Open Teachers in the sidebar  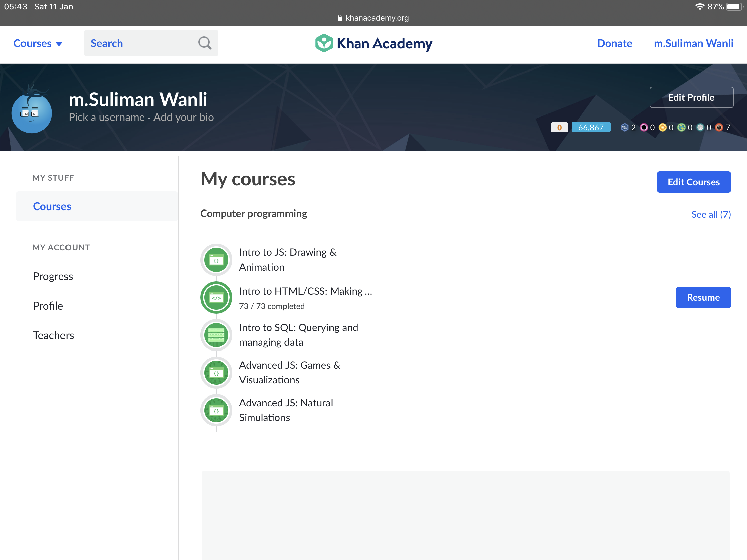(53, 335)
